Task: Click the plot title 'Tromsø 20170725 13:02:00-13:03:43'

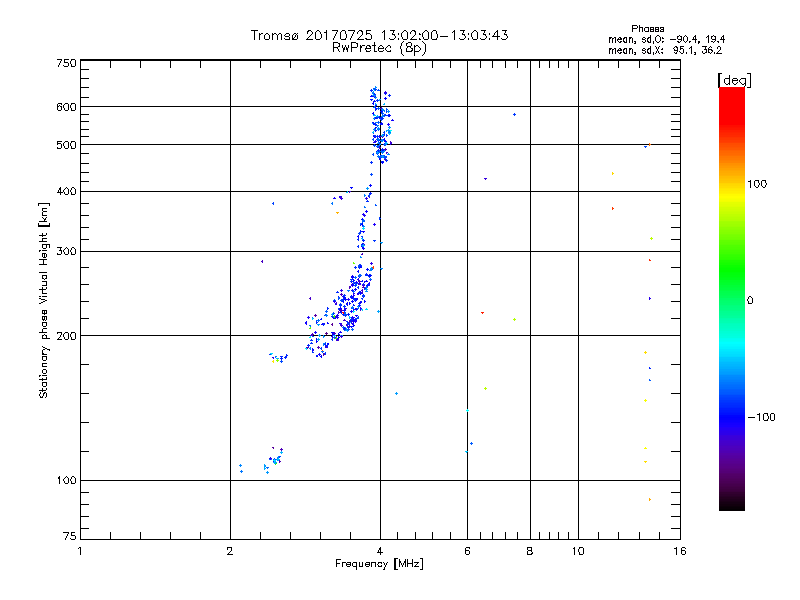Action: tap(379, 35)
